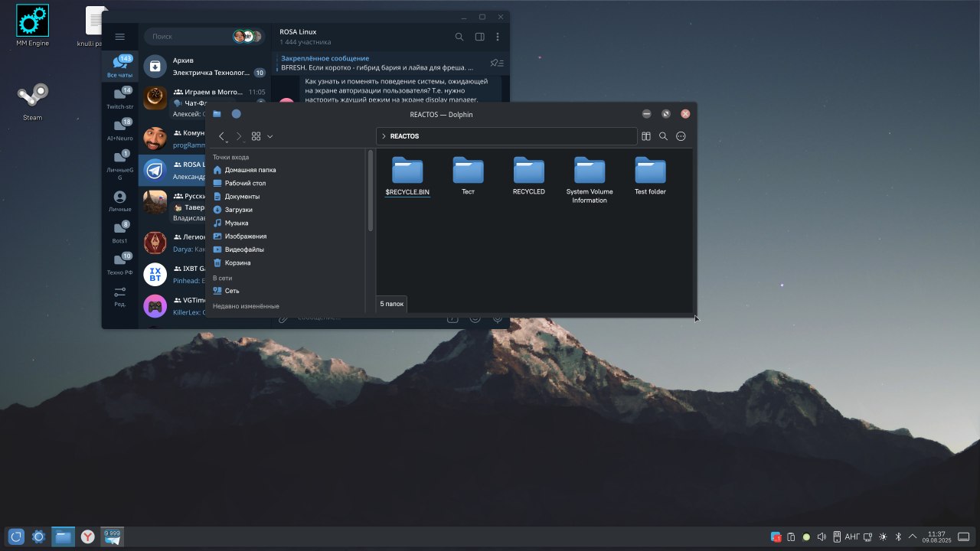Viewport: 980px width, 551px height.
Task: Click the Bluetooth tray icon
Action: 898,537
